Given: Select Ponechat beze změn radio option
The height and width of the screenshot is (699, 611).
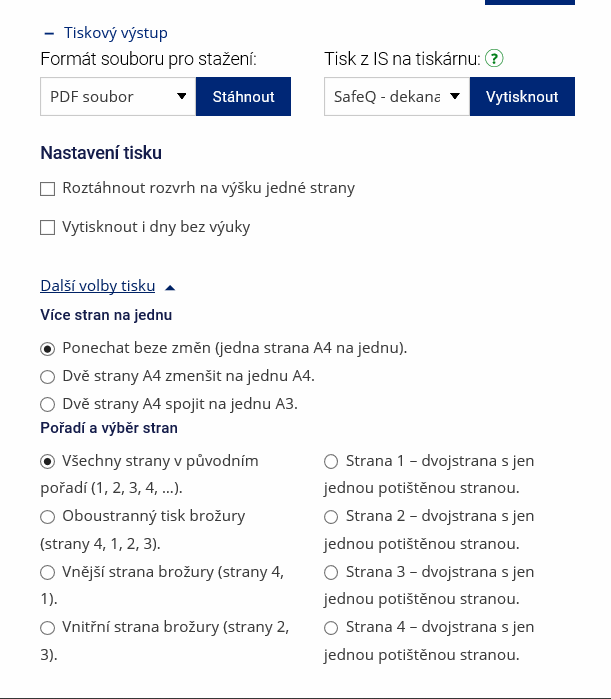Looking at the screenshot, I should [47, 348].
